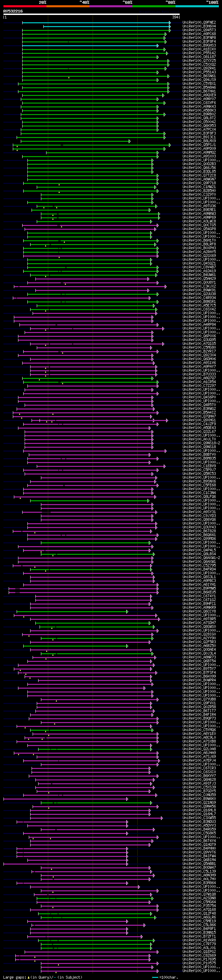Image resolution: width=222 pixels, height=980 pixels.
Task: Select the UniRef100_Q7W1Q8 hit label
Action: coord(199,894)
